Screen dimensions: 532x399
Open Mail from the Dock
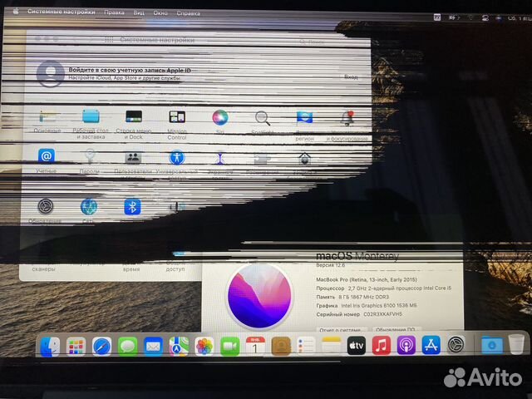[153, 347]
